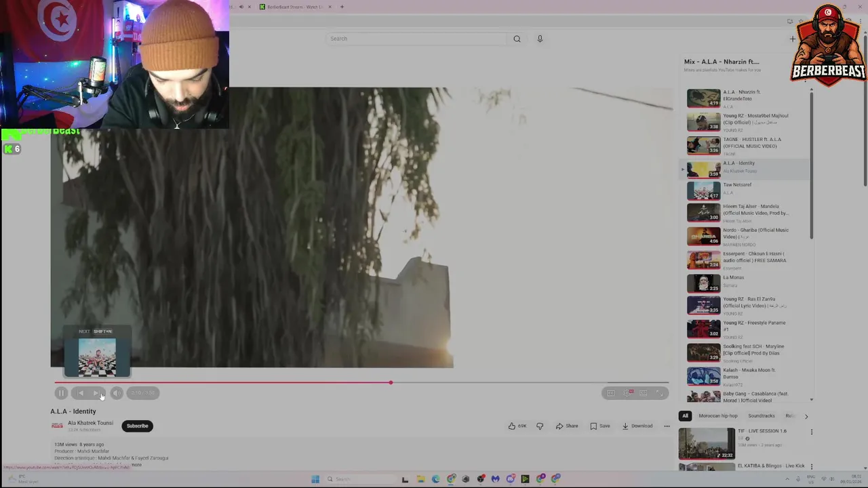Close the BerberBeast Stream browser tab
This screenshot has height=488, width=868.
[330, 7]
